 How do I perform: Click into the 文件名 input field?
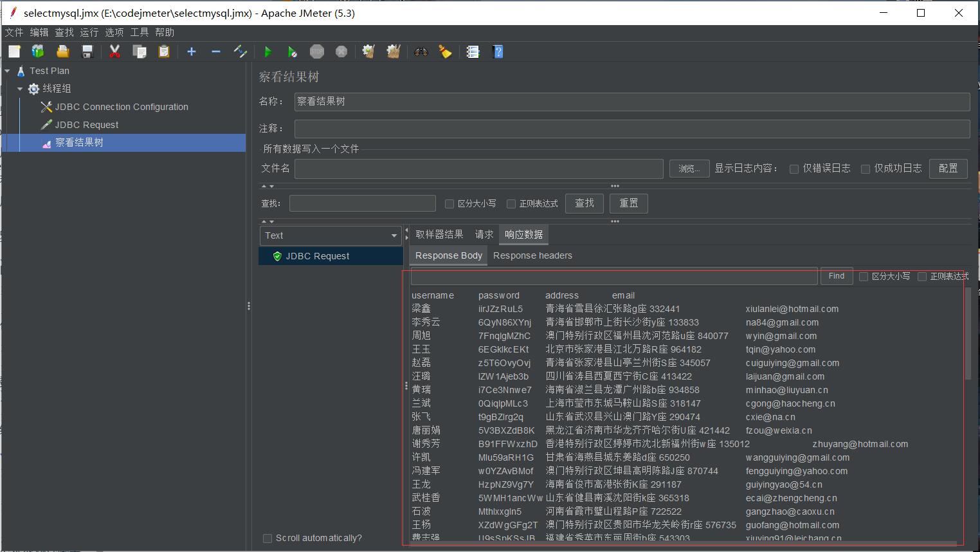tap(479, 169)
